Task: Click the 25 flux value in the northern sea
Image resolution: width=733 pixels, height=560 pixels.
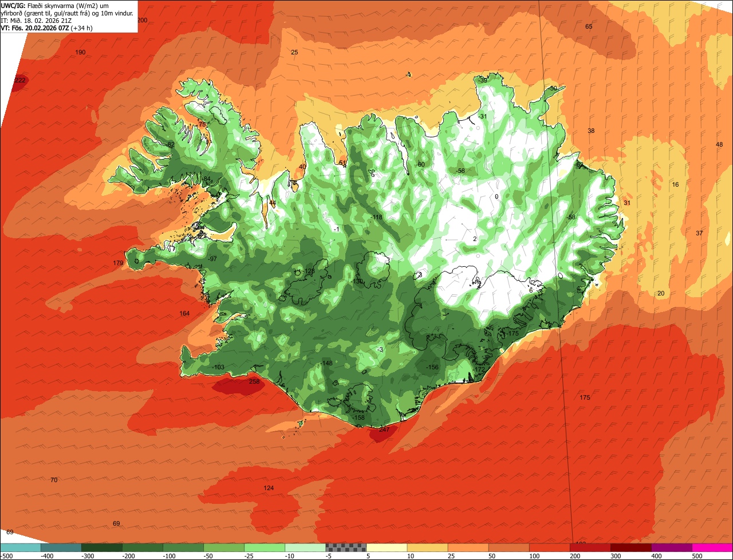Action: tap(294, 52)
